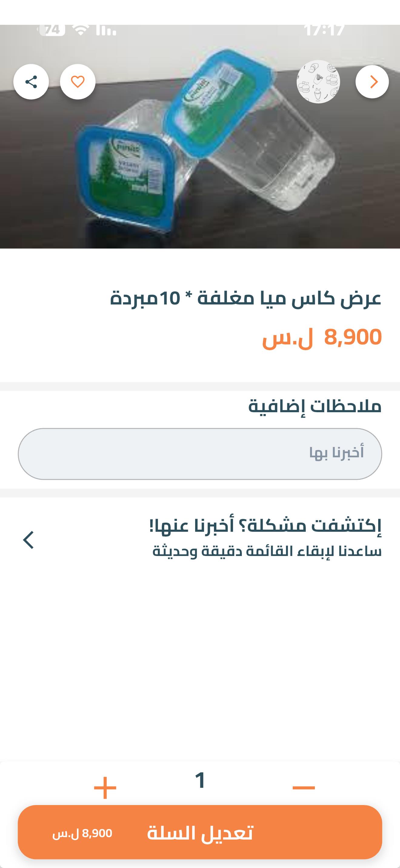Tap the cellular signal bars icon

tap(105, 31)
